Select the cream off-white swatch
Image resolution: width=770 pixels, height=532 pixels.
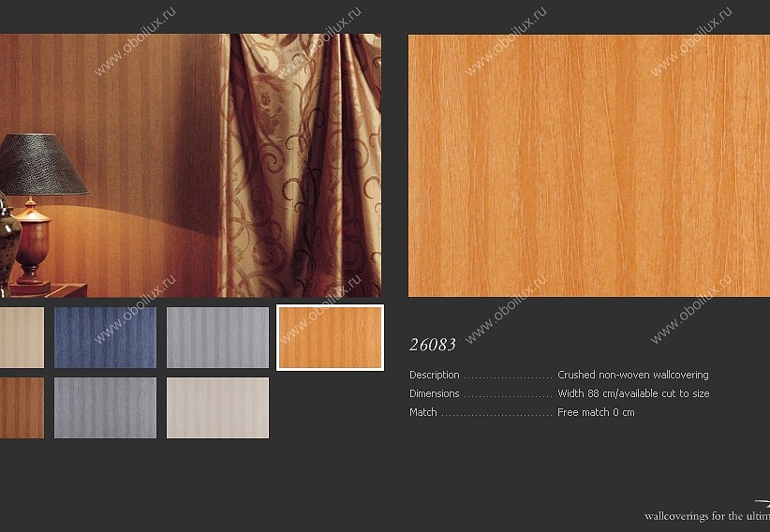(217, 407)
